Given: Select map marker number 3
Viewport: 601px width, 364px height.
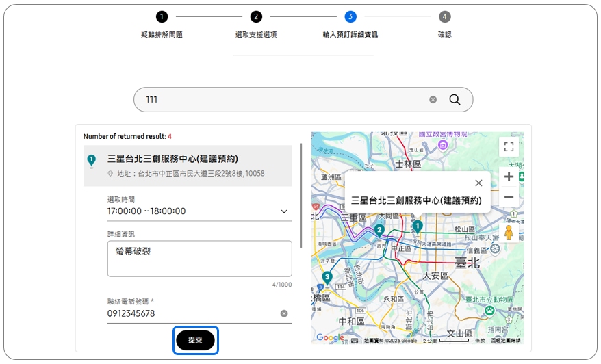Looking at the screenshot, I should (x=327, y=277).
